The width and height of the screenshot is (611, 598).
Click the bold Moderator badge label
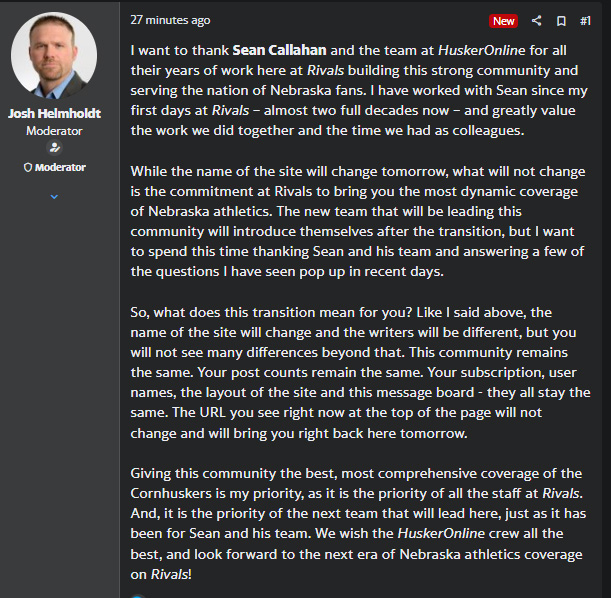(x=60, y=168)
